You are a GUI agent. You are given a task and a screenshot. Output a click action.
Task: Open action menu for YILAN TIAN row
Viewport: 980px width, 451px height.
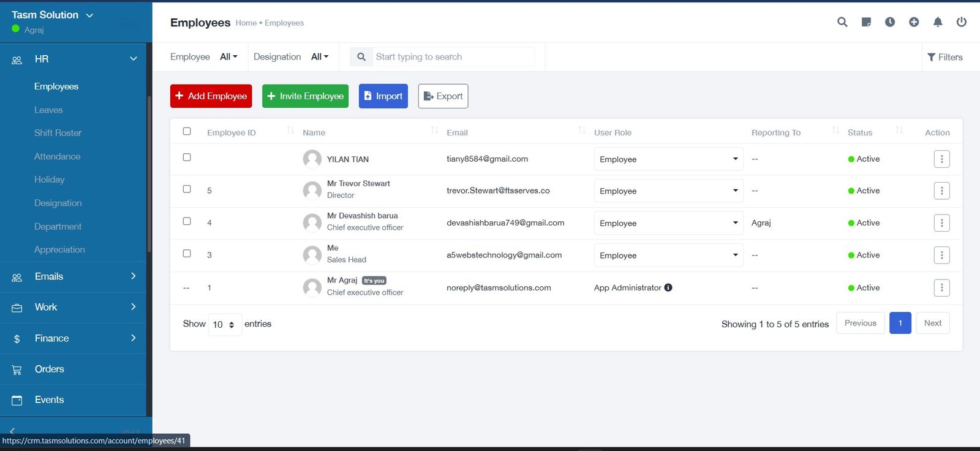tap(942, 159)
